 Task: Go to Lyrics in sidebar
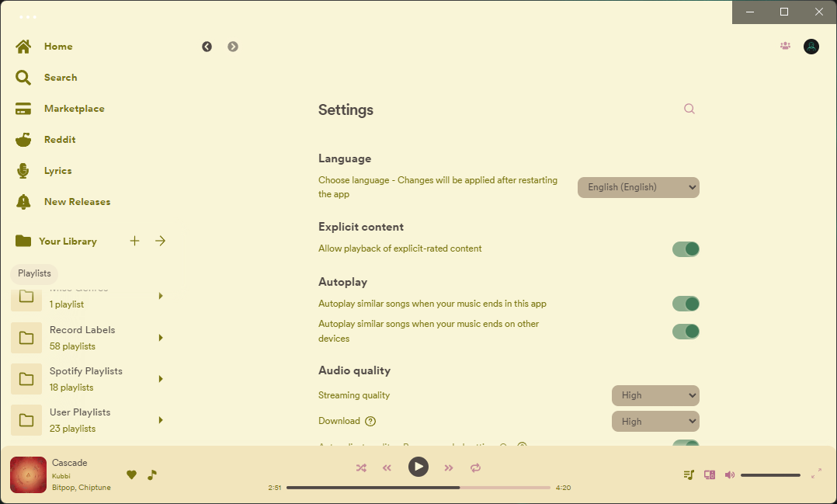coord(57,171)
